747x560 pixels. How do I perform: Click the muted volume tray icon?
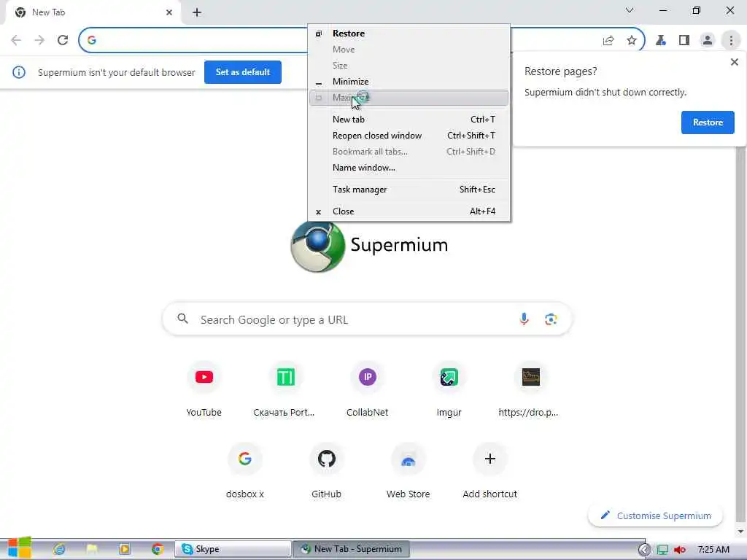pos(680,550)
